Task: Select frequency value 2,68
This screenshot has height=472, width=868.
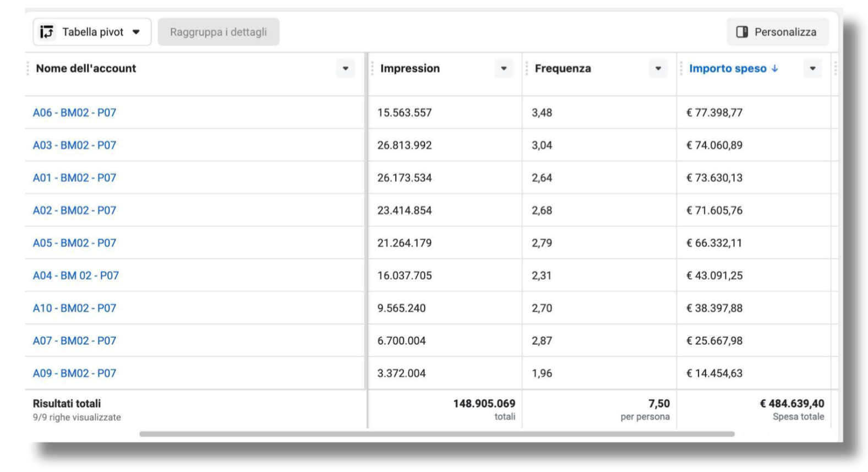Action: pos(542,210)
